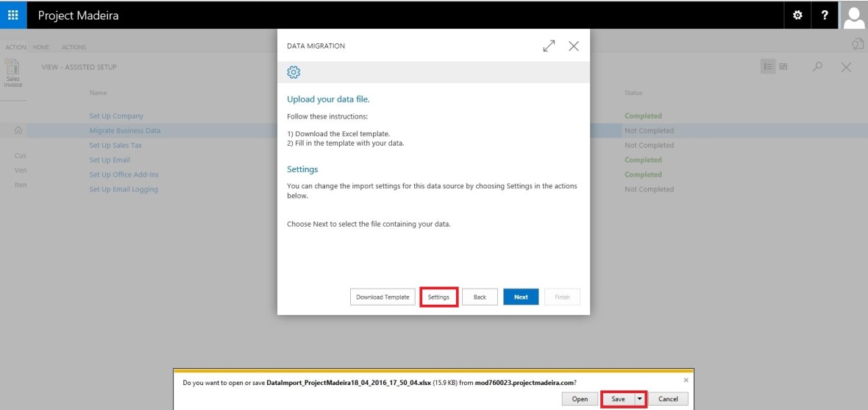This screenshot has height=410, width=868.
Task: Click the search magnifier in Assisted Setup view
Action: pyautogui.click(x=817, y=67)
